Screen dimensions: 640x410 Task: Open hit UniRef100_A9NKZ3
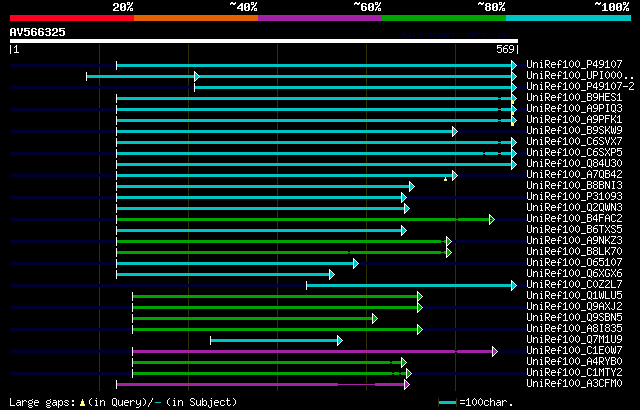pyautogui.click(x=574, y=241)
